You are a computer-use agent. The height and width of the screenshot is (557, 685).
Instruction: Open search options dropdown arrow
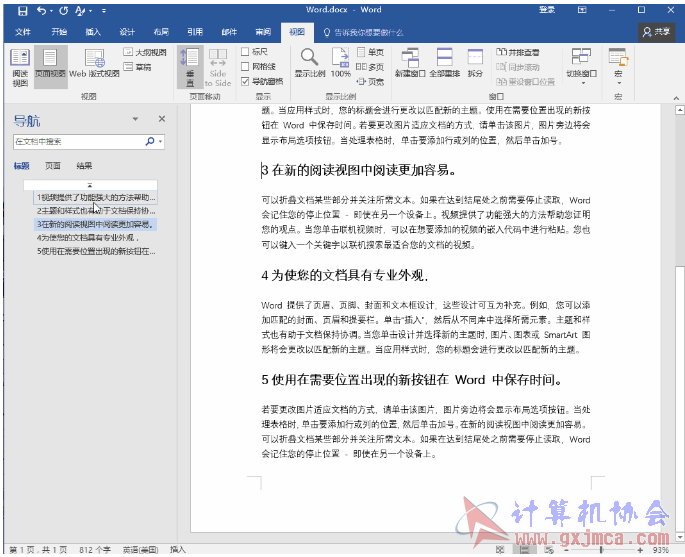point(161,142)
